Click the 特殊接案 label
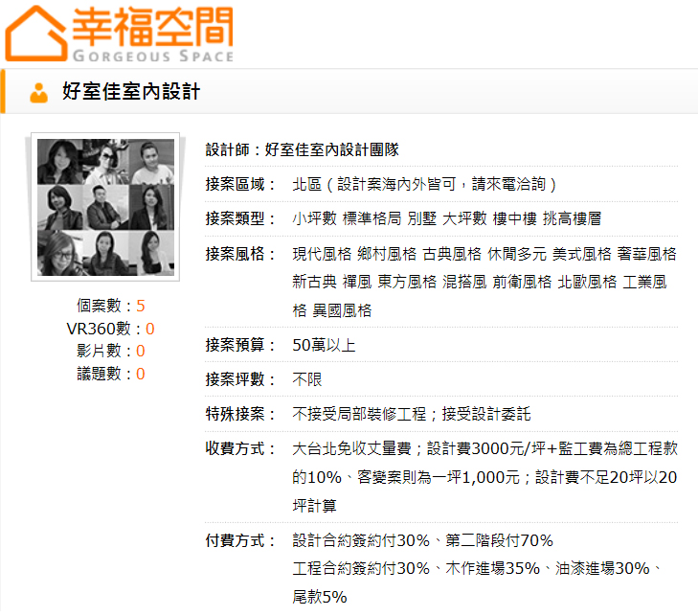Viewport: 698px width, 616px height. pyautogui.click(x=241, y=414)
